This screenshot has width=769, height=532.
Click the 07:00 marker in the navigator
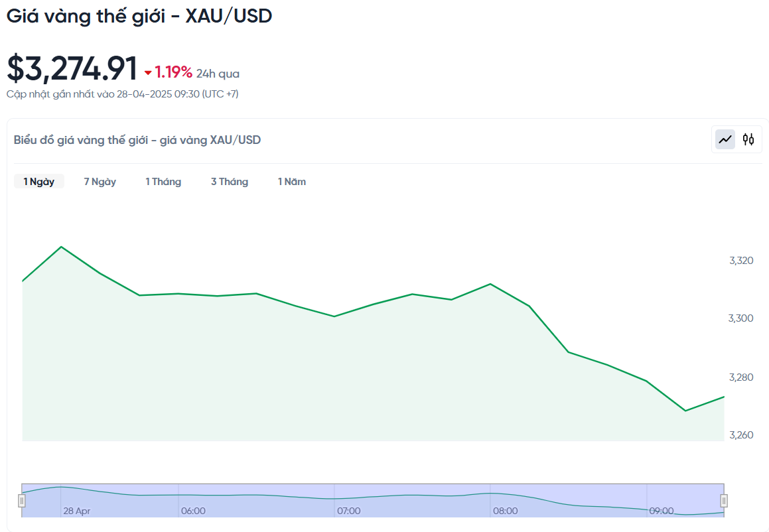point(349,511)
